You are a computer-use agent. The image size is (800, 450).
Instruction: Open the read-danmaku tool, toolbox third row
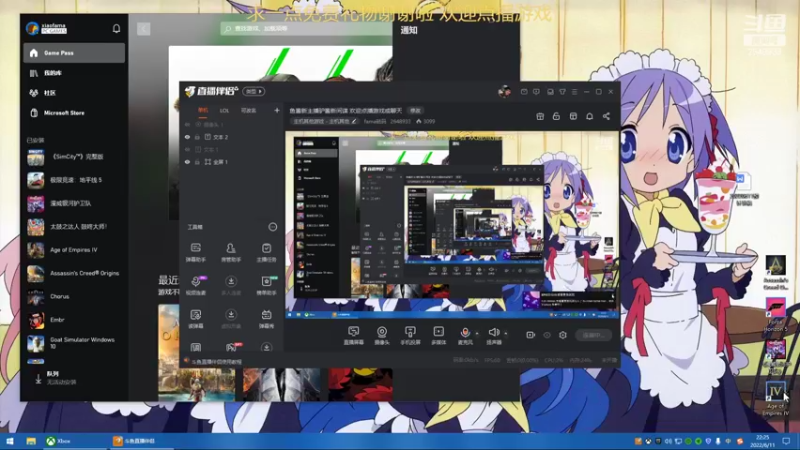click(x=195, y=318)
